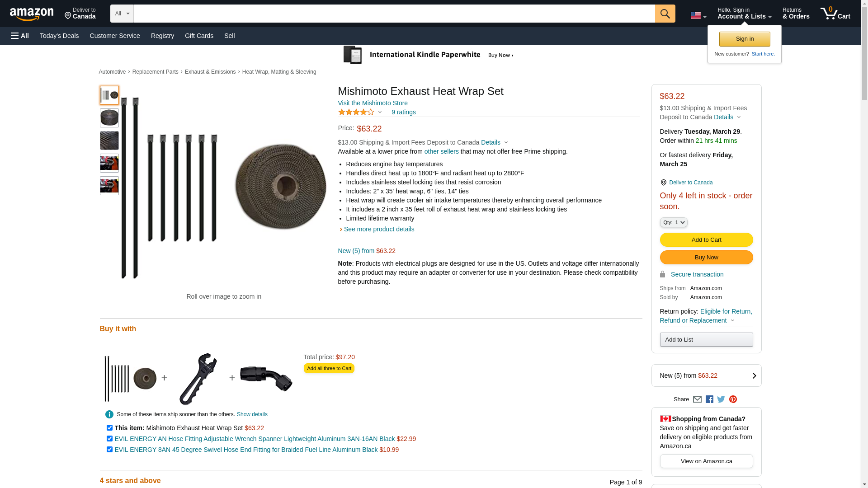
Task: Open Today's Deals in the navigation bar
Action: pyautogui.click(x=59, y=36)
